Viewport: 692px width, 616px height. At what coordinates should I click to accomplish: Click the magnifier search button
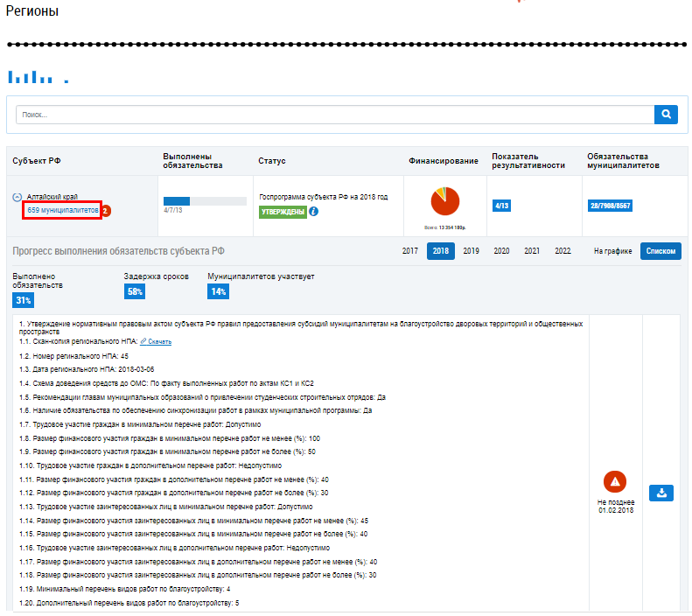pyautogui.click(x=666, y=115)
